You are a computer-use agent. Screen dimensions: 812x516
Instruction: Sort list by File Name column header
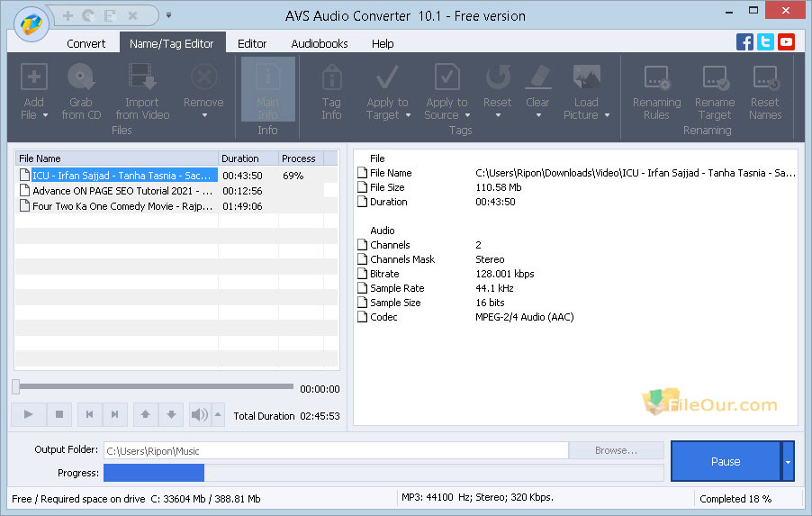(117, 158)
